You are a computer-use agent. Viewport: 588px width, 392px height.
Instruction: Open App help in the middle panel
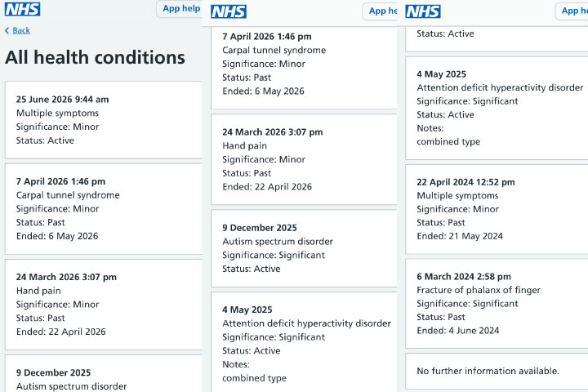click(381, 11)
